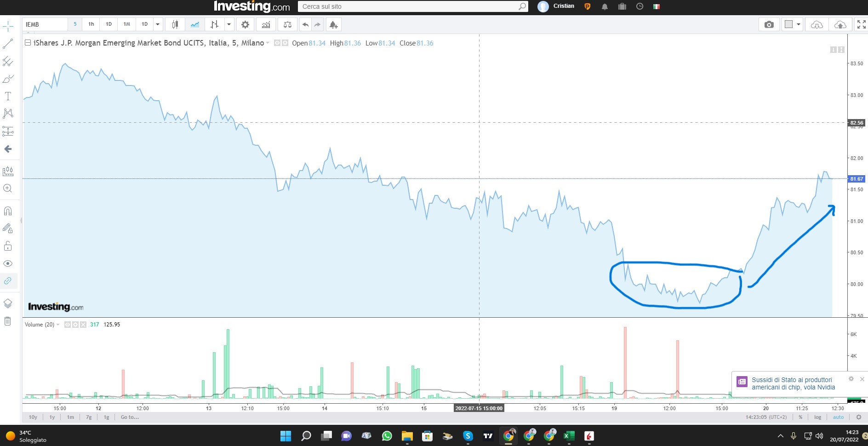Toggle visibility of the main series legend

click(x=277, y=43)
